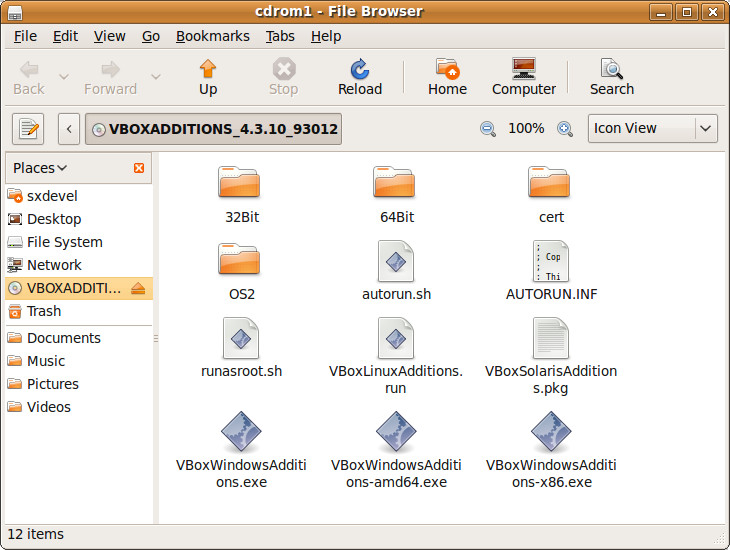Click the Back toolbar button

tap(29, 77)
